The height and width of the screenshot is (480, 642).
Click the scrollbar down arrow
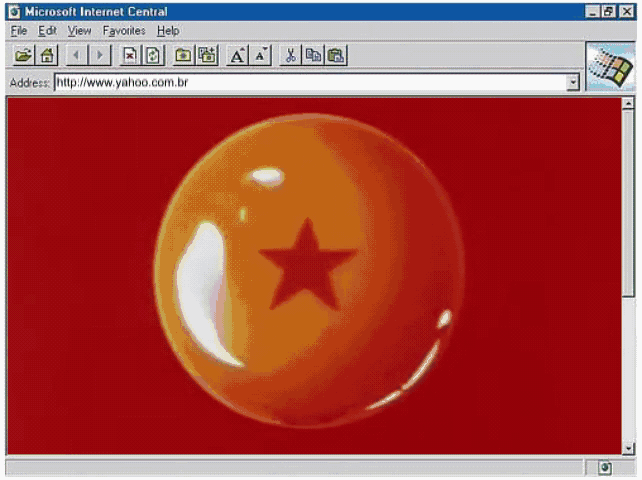628,448
